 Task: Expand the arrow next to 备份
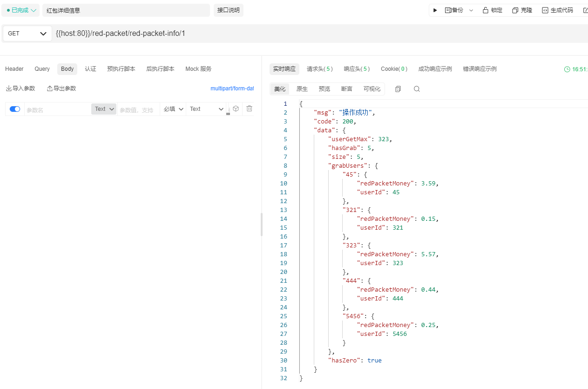[471, 10]
